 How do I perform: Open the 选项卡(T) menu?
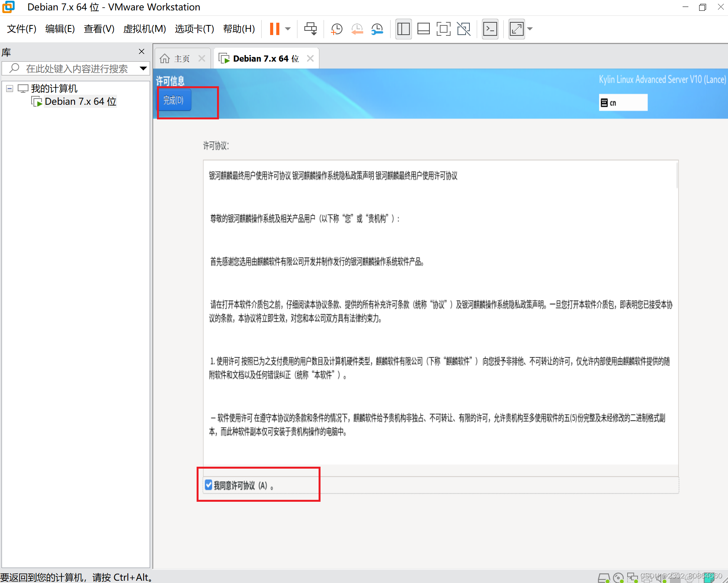coord(195,29)
